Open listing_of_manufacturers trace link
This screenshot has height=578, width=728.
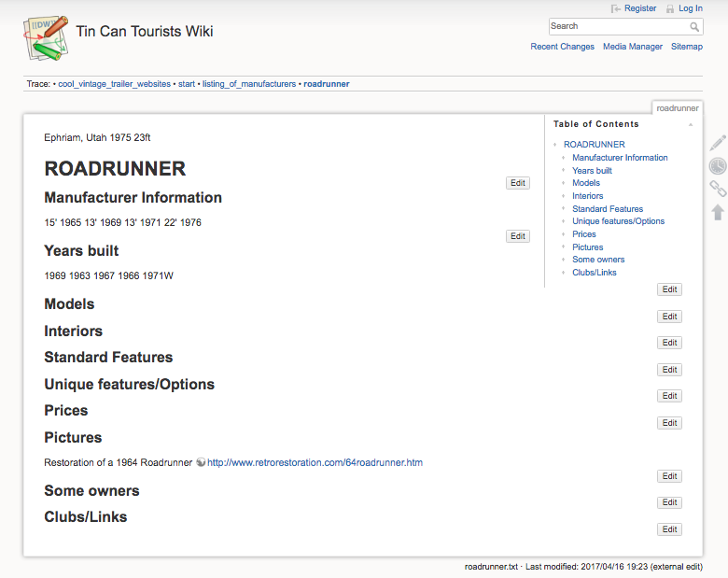coord(249,84)
